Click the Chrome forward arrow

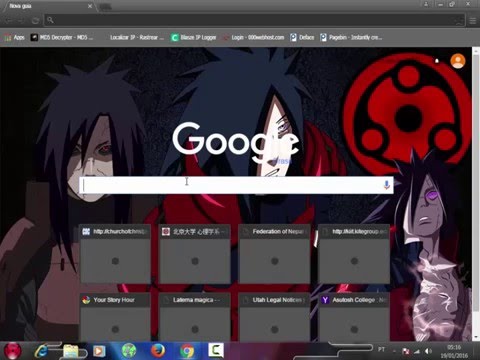click(21, 20)
